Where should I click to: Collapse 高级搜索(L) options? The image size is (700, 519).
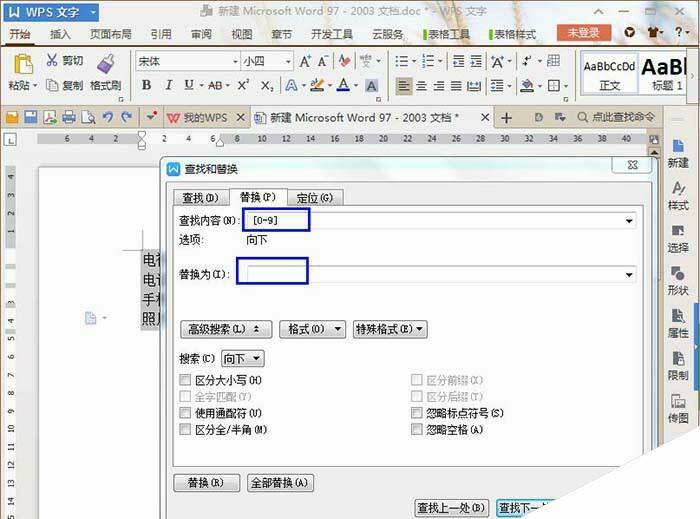click(226, 329)
